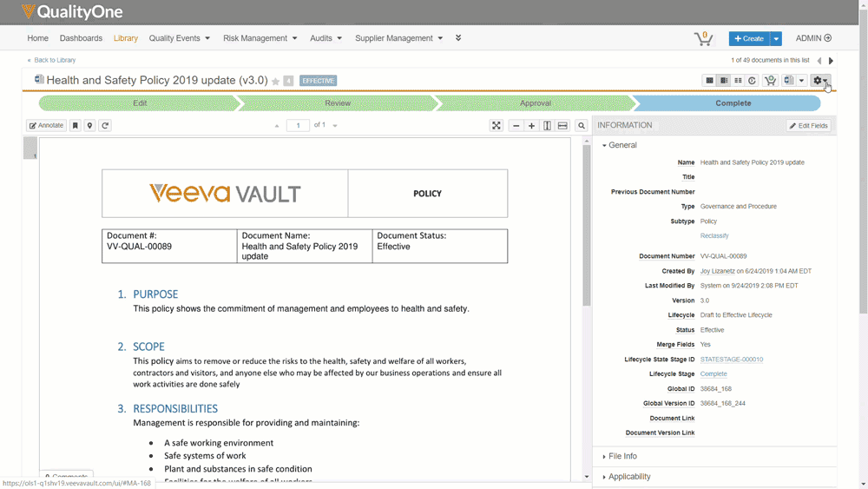
Task: Go to previous document in list
Action: pos(819,60)
